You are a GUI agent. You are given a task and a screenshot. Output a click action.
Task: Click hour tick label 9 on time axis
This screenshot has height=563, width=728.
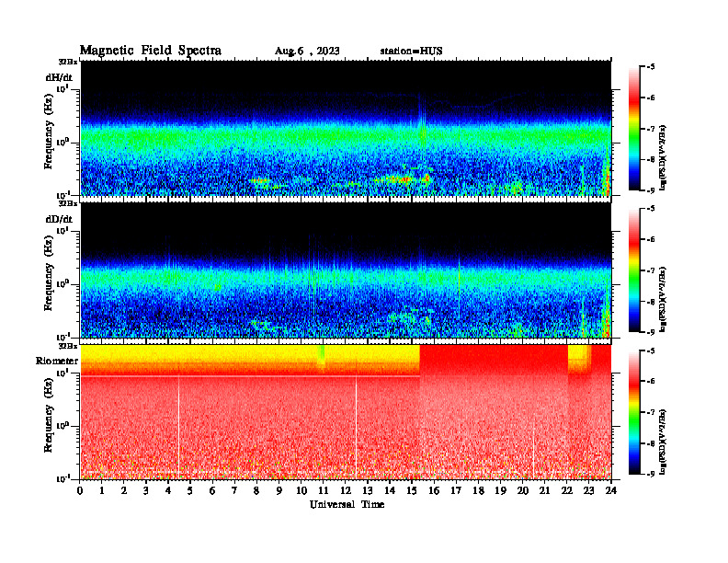coord(279,490)
